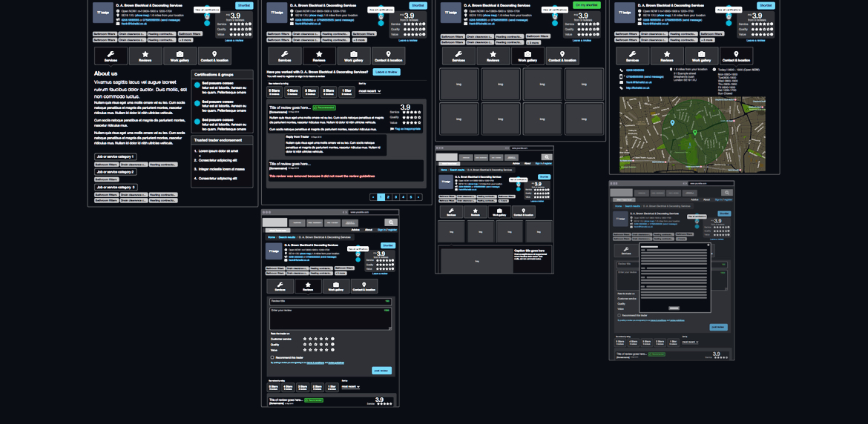The height and width of the screenshot is (424, 868).
Task: Go to page 2 in the reviews pagination
Action: tap(389, 197)
